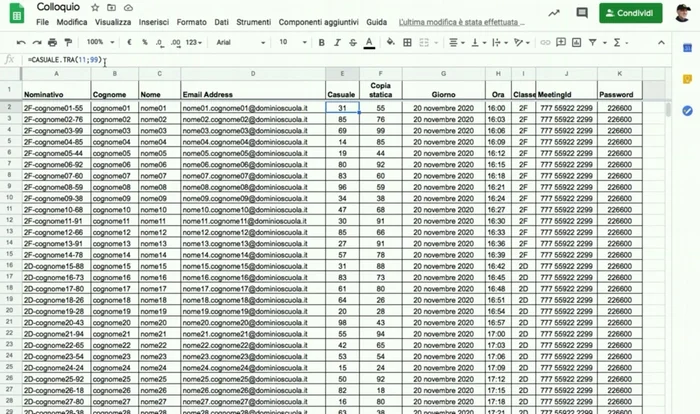This screenshot has height=414, width=700.
Task: Click the Password column header cell
Action: pyautogui.click(x=620, y=90)
